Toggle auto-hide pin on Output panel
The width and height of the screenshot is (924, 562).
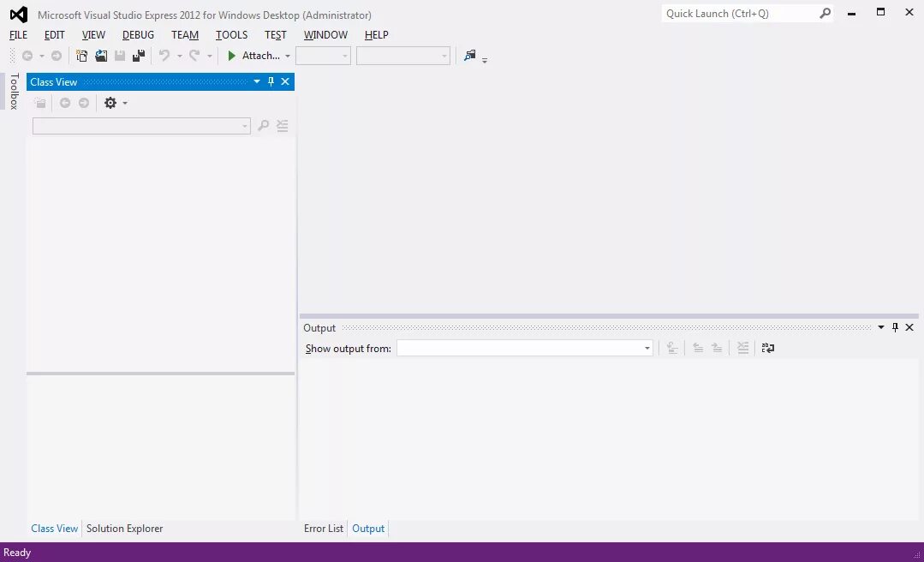pyautogui.click(x=895, y=327)
